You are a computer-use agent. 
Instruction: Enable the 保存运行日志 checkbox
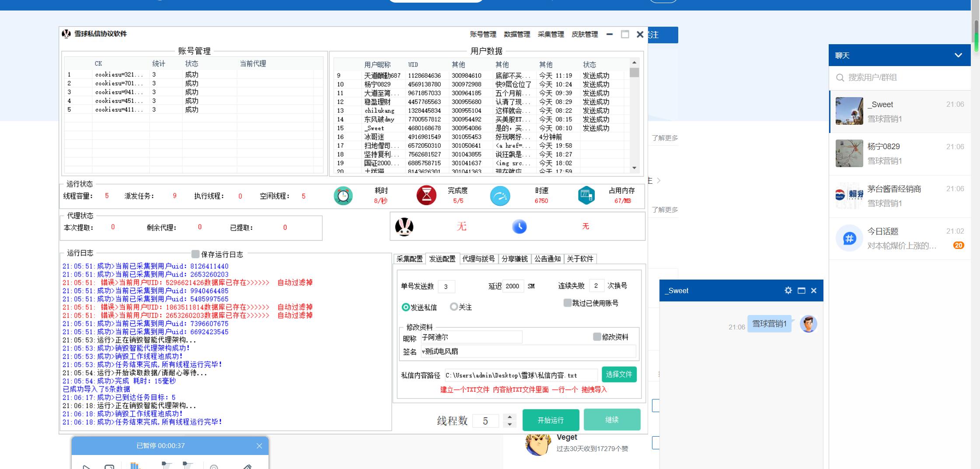(x=195, y=254)
